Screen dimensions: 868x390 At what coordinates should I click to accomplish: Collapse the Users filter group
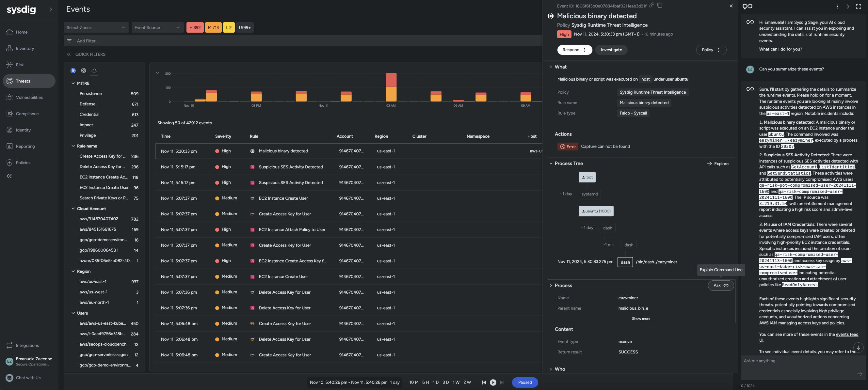(x=73, y=313)
